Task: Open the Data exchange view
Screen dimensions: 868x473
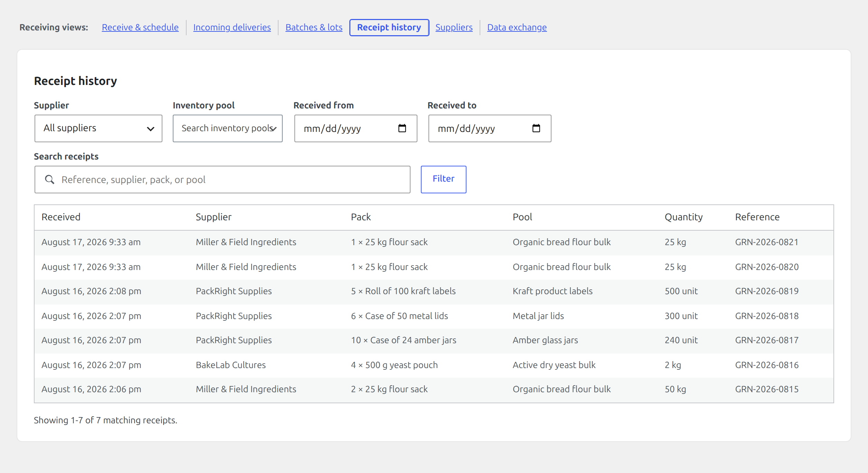Action: (x=517, y=27)
